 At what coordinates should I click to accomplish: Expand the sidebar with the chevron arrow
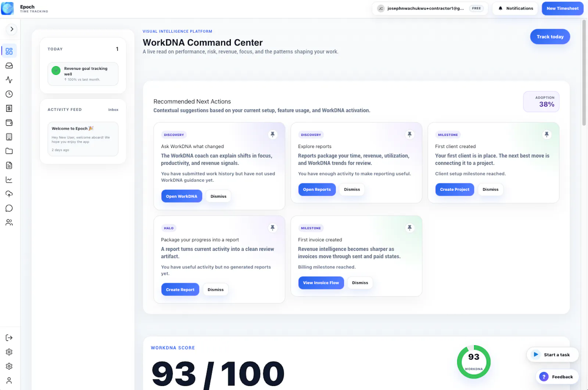coord(12,29)
